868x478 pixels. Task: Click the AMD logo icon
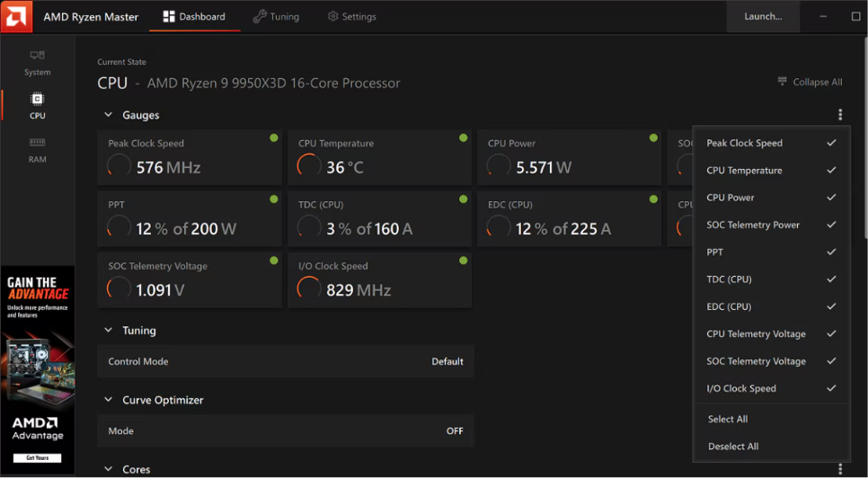coord(16,16)
